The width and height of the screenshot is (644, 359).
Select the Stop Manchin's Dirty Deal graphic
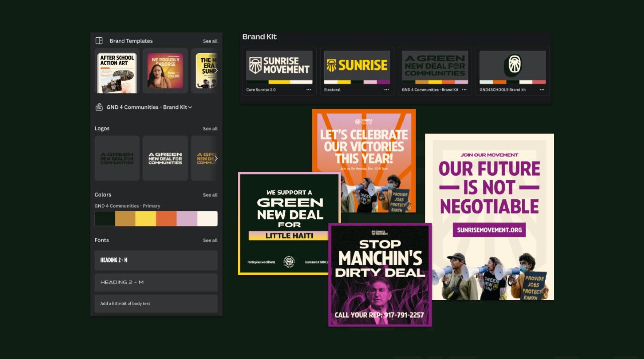pos(380,275)
